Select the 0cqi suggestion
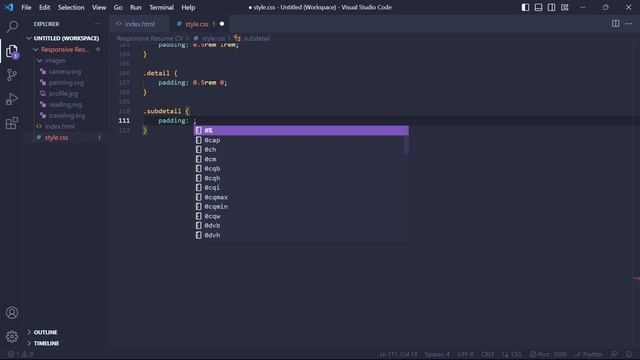 [301, 188]
